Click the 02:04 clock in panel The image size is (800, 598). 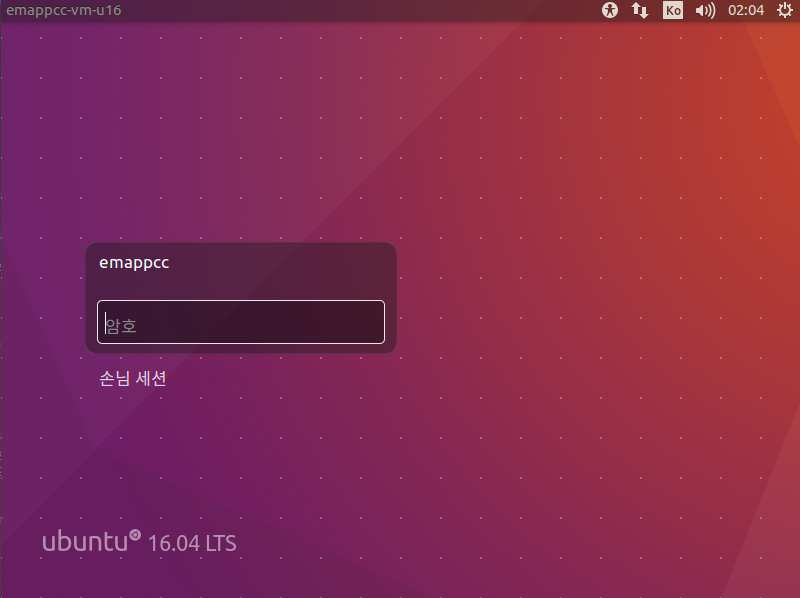pyautogui.click(x=746, y=10)
